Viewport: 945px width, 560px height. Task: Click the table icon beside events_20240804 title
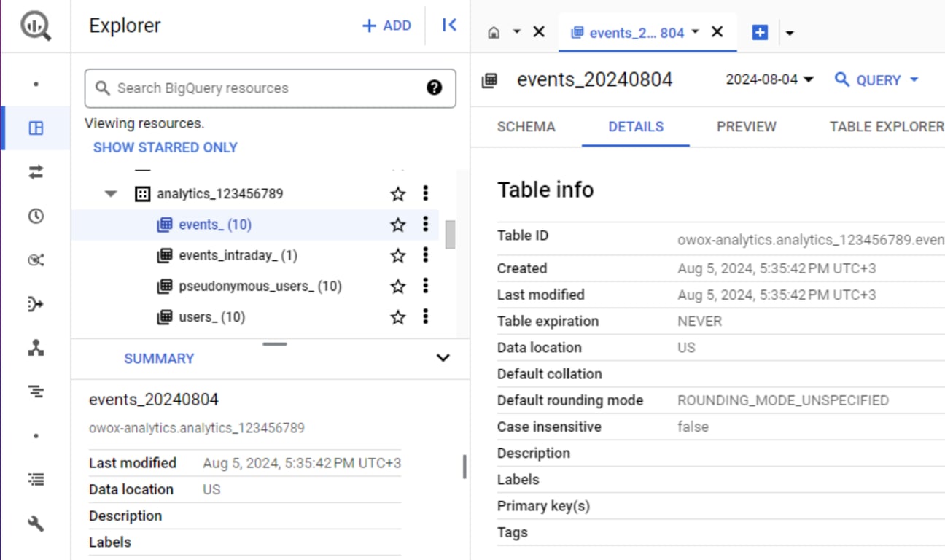489,80
